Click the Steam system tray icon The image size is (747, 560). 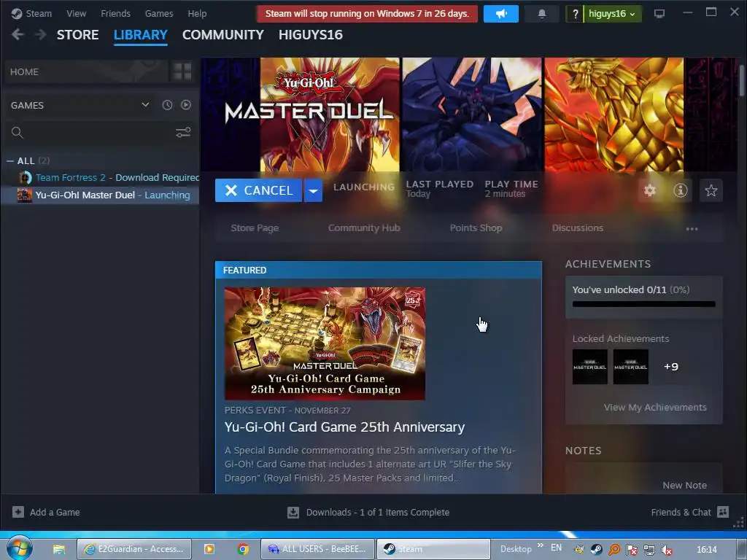(597, 550)
